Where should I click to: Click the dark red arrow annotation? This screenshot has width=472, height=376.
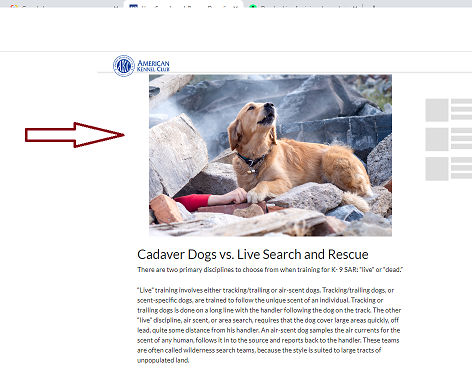click(x=75, y=135)
